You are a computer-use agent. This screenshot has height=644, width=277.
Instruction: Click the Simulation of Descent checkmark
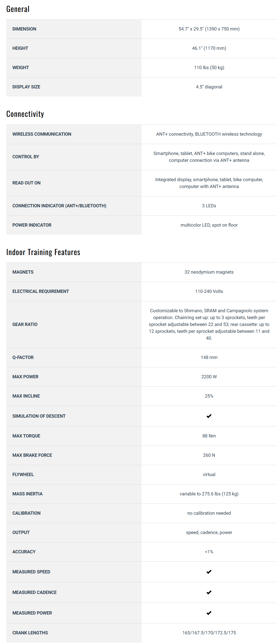[209, 416]
